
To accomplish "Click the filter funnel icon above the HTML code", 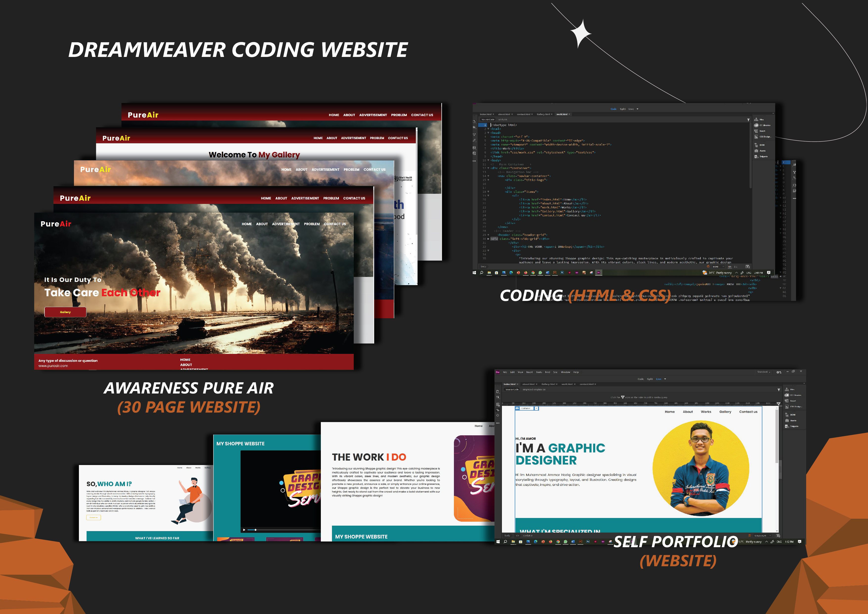I will click(748, 120).
